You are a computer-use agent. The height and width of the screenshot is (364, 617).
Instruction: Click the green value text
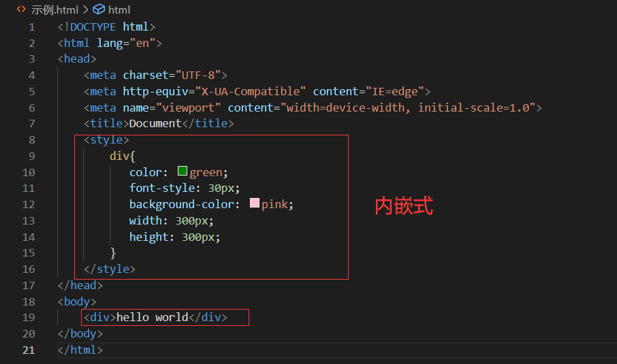[x=206, y=172]
